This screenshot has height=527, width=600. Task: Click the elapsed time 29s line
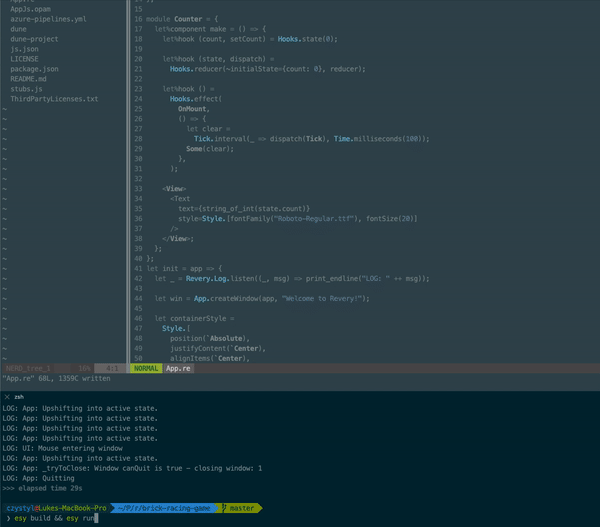pos(42,488)
